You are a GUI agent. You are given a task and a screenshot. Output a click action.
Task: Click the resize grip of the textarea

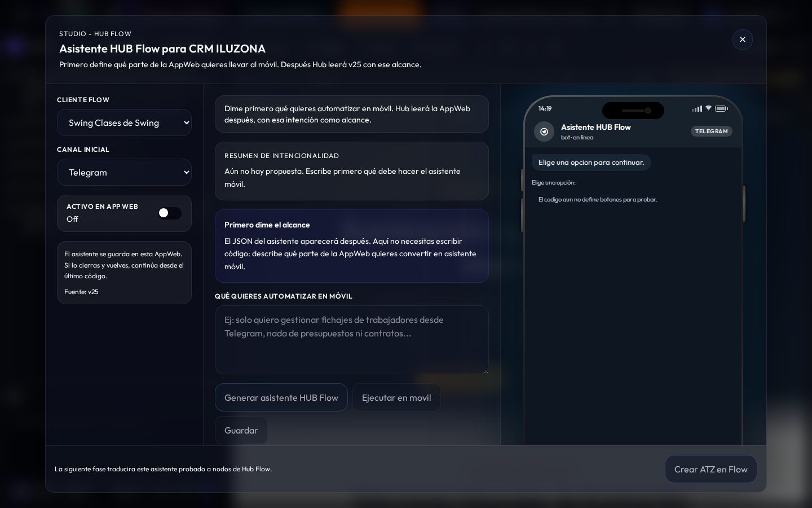pyautogui.click(x=486, y=371)
